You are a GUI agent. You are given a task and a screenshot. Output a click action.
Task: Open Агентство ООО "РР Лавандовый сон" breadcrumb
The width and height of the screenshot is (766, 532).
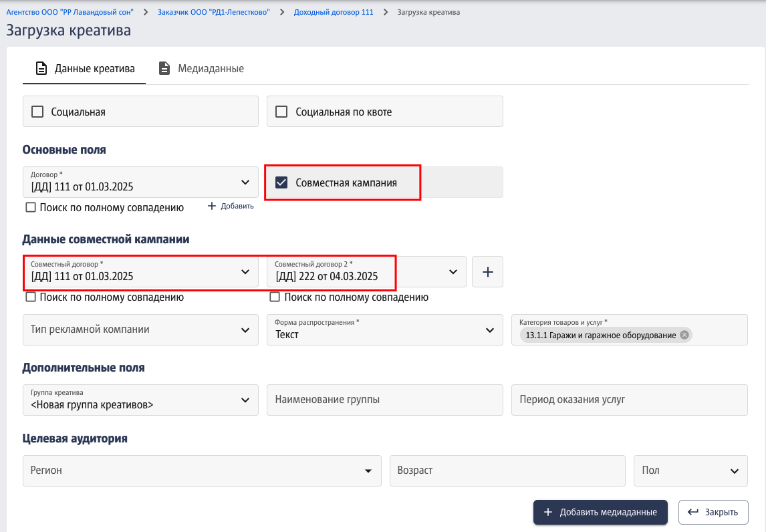coord(70,12)
